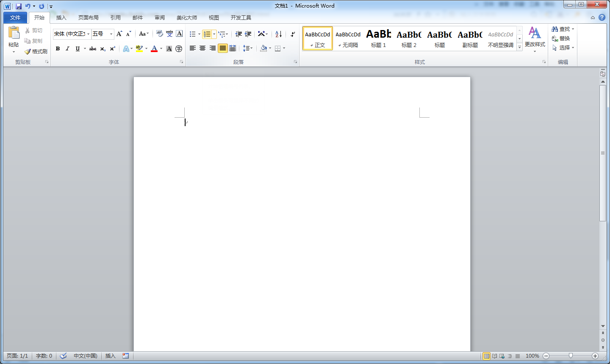Show or hide paragraph marks
610x364 pixels.
tap(293, 34)
